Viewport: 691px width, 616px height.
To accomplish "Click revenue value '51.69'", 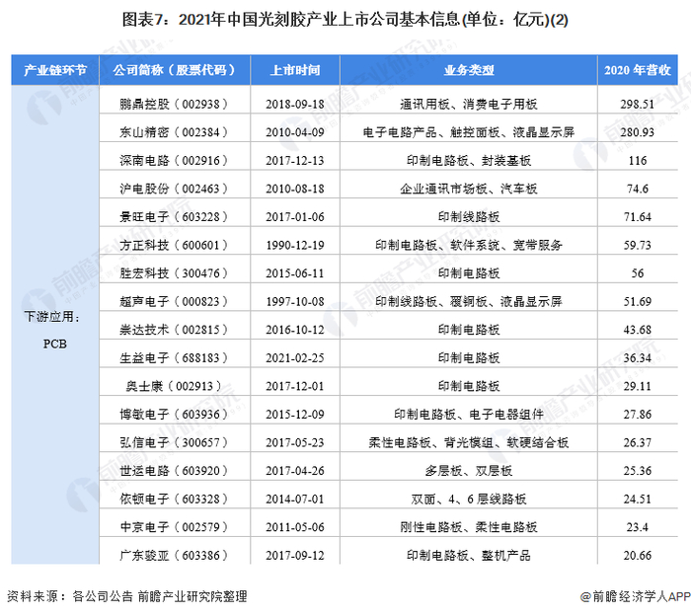I will click(x=638, y=301).
